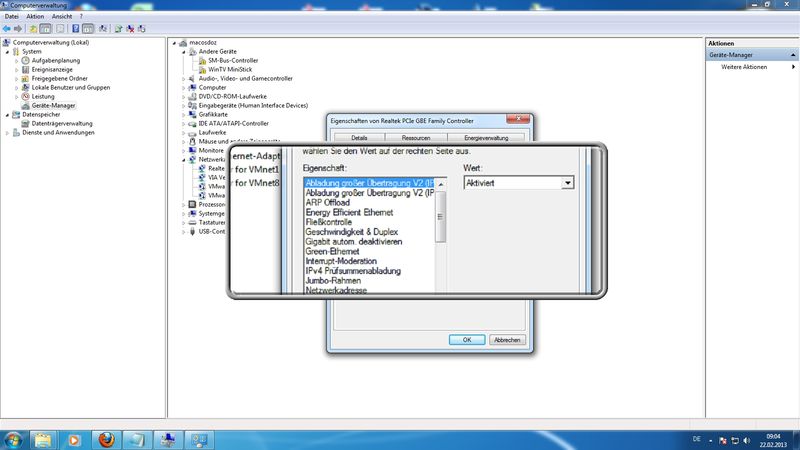Expand Dienste und Anwendungen node
This screenshot has width=800, height=450.
(7, 133)
